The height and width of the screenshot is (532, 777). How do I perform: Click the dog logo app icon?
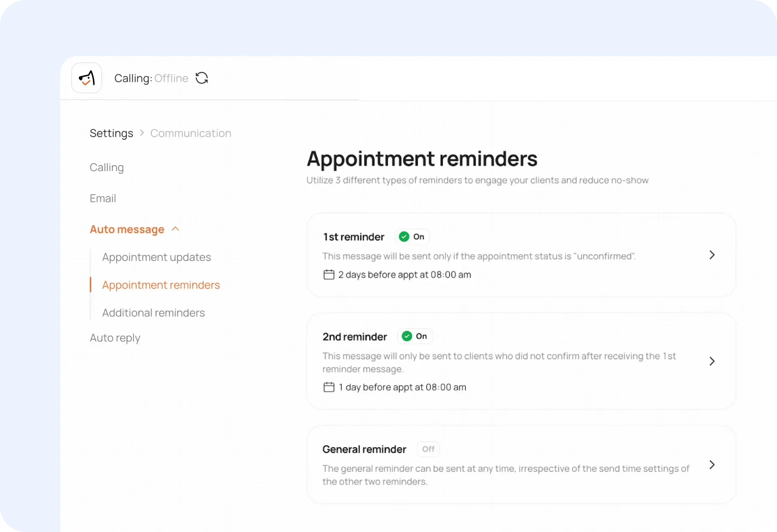point(87,78)
